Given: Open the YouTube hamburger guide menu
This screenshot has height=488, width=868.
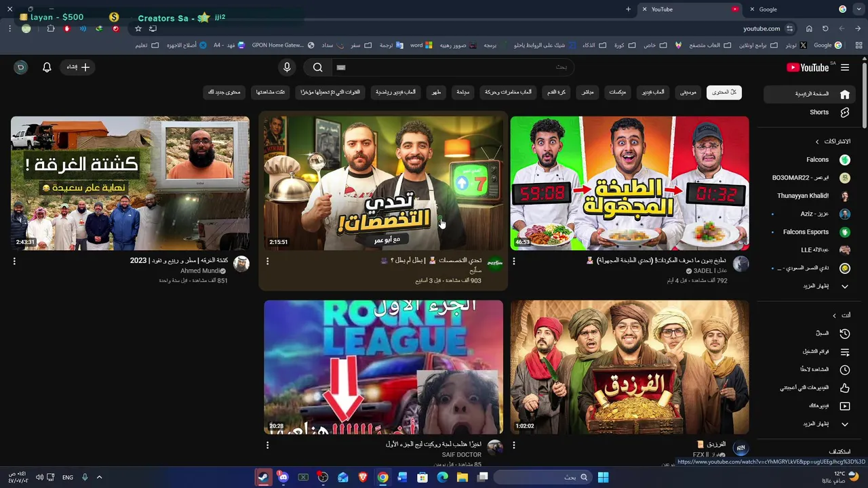Looking at the screenshot, I should 845,67.
